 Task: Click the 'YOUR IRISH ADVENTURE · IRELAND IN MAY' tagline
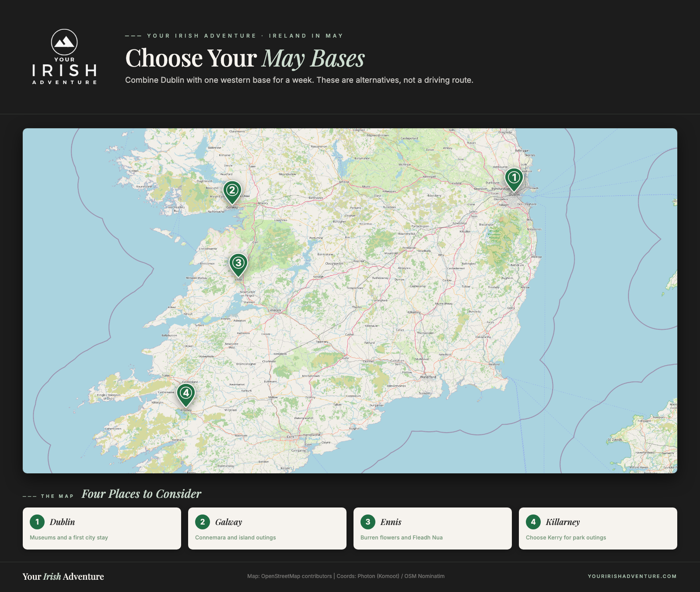[x=245, y=36]
